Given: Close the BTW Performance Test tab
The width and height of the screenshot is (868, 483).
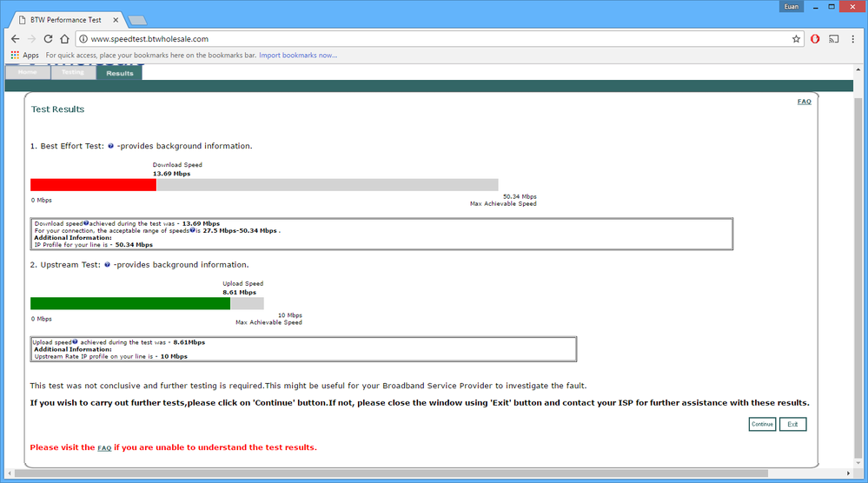Looking at the screenshot, I should tap(116, 20).
